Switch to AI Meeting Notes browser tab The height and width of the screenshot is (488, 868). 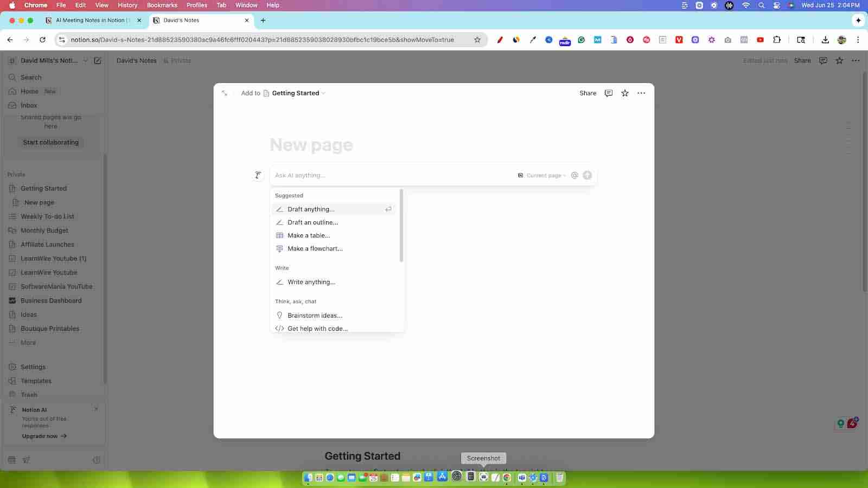pyautogui.click(x=93, y=20)
